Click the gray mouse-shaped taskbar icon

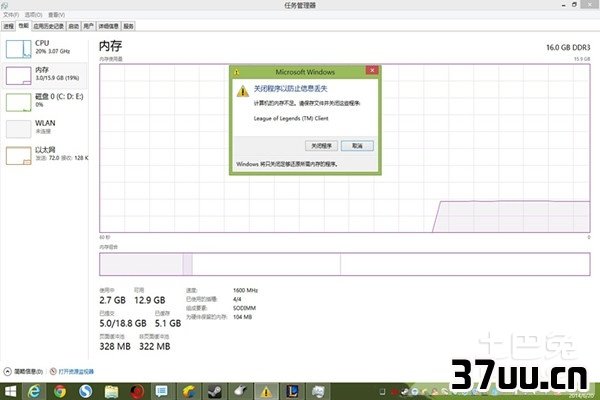pyautogui.click(x=241, y=392)
